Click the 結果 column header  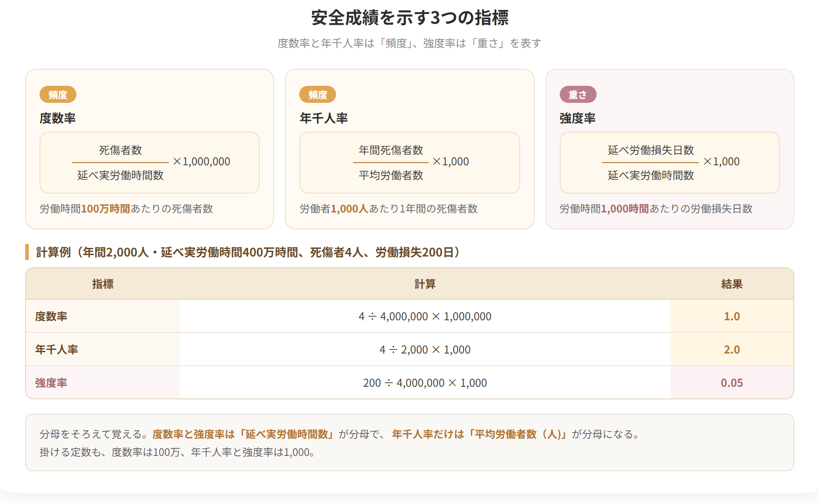coord(732,284)
